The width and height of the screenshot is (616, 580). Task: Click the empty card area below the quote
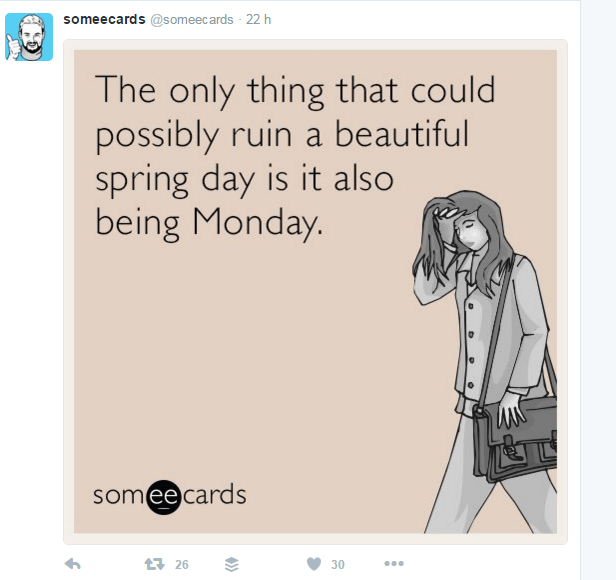click(x=244, y=354)
